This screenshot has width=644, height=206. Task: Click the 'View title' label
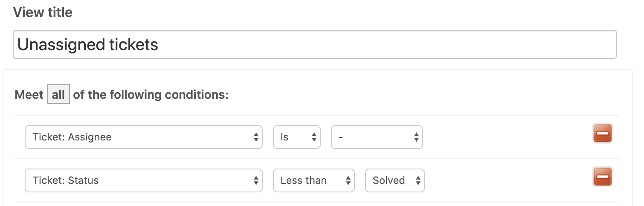click(43, 13)
